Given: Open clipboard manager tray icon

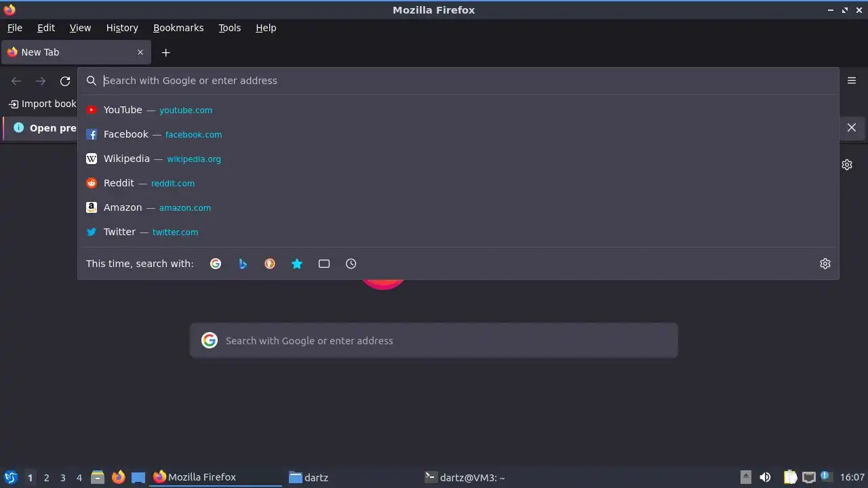Looking at the screenshot, I should 790,477.
